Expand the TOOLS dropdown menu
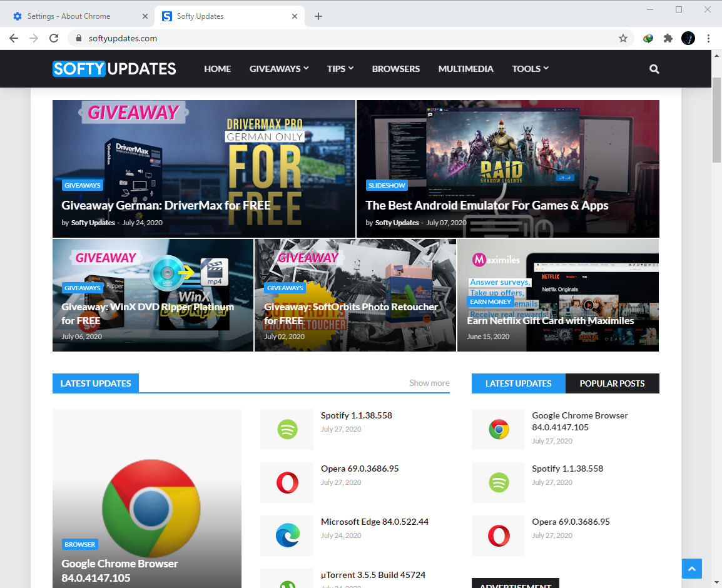Viewport: 722px width, 588px height. click(531, 69)
